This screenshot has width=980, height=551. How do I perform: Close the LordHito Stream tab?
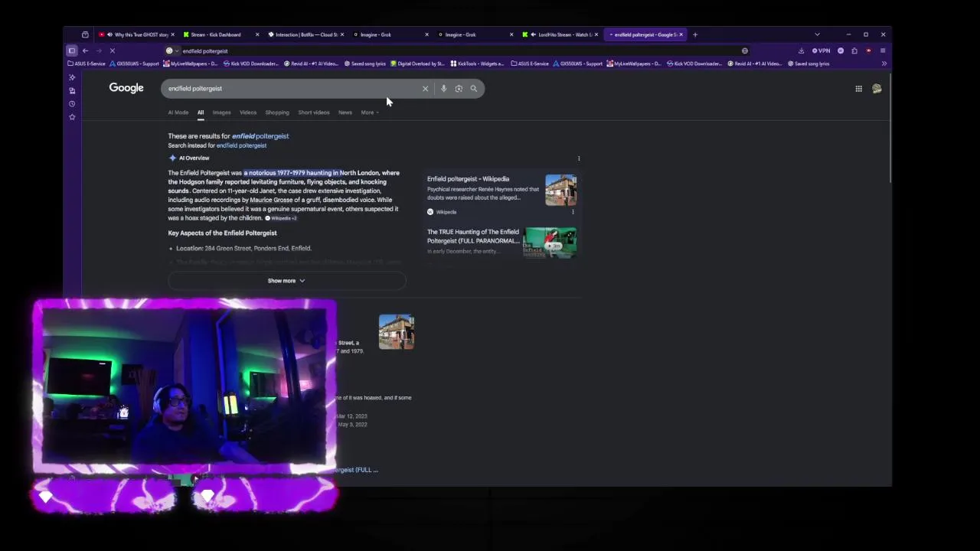coord(596,34)
